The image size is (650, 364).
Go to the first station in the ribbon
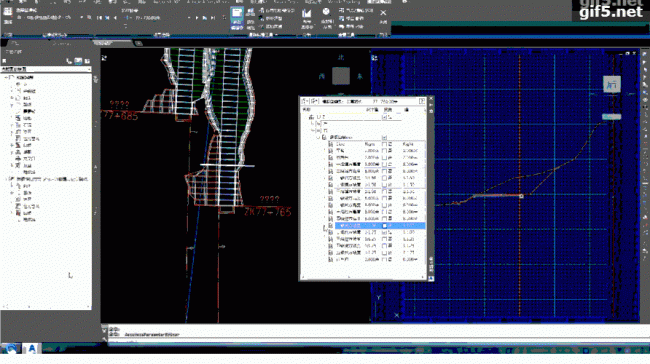99,18
